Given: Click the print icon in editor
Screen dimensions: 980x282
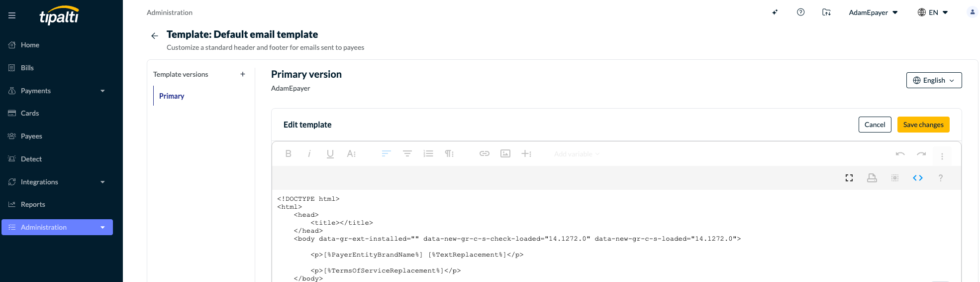Looking at the screenshot, I should pyautogui.click(x=872, y=178).
